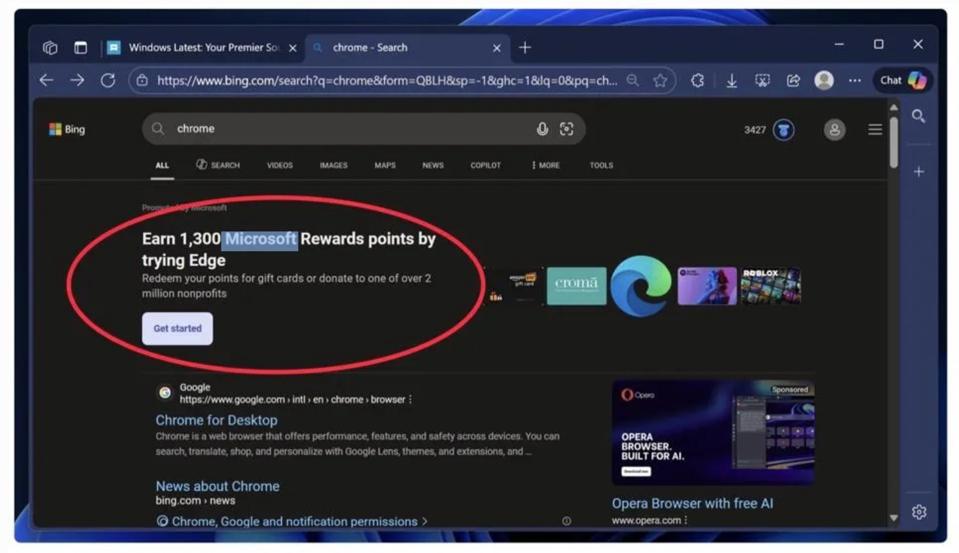
Task: Reload the page with the refresh icon
Action: (x=108, y=80)
